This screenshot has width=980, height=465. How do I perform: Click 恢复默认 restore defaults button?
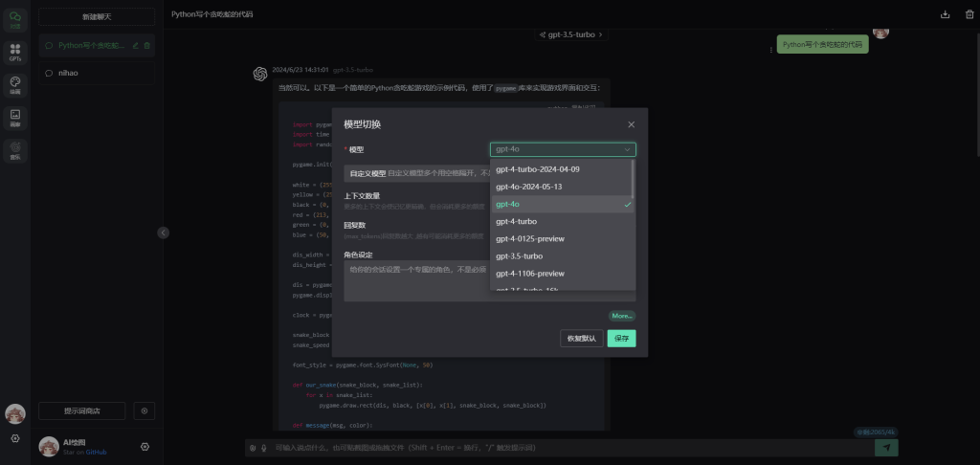[581, 338]
